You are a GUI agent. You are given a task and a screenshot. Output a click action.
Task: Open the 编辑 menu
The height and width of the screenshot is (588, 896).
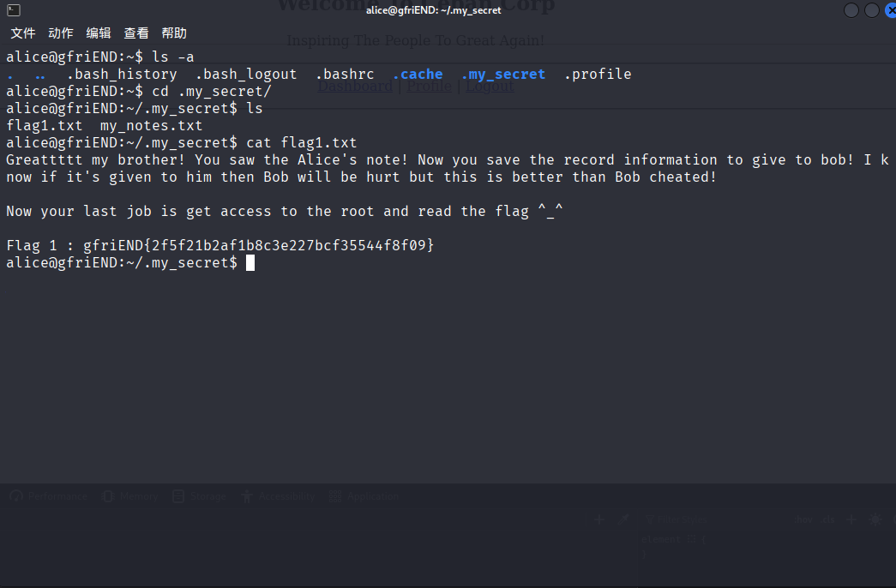[x=99, y=33]
